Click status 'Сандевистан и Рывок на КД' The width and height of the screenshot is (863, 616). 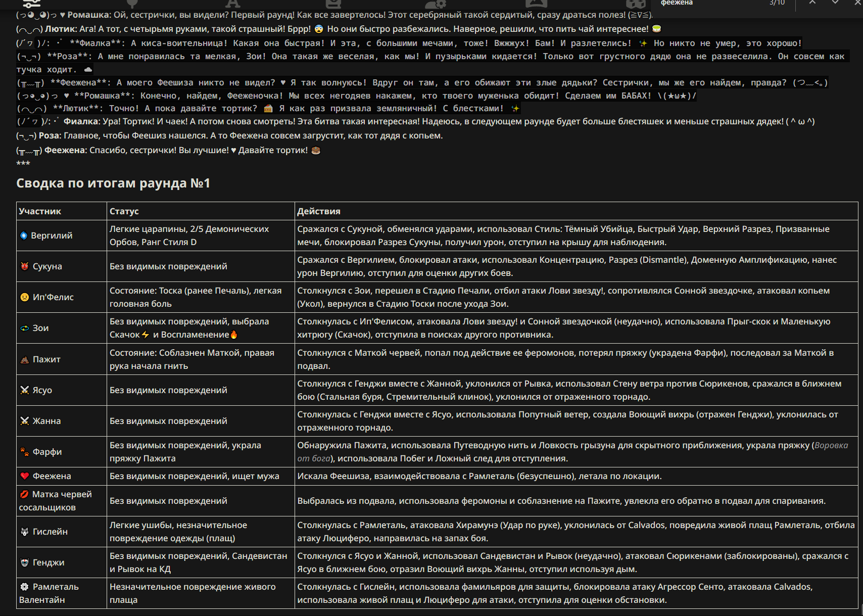[x=201, y=562]
